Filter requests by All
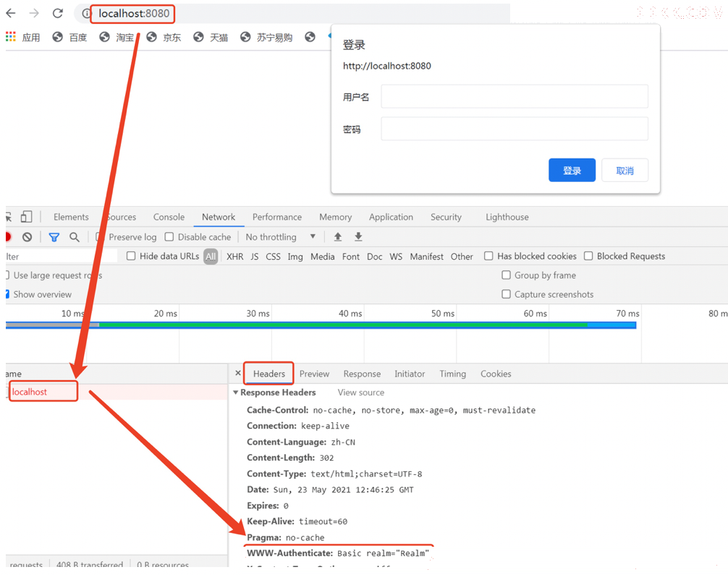The image size is (728, 575). (x=211, y=256)
